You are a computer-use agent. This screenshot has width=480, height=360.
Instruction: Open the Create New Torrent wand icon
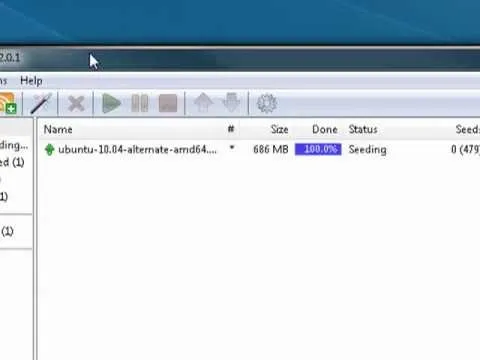(x=41, y=103)
